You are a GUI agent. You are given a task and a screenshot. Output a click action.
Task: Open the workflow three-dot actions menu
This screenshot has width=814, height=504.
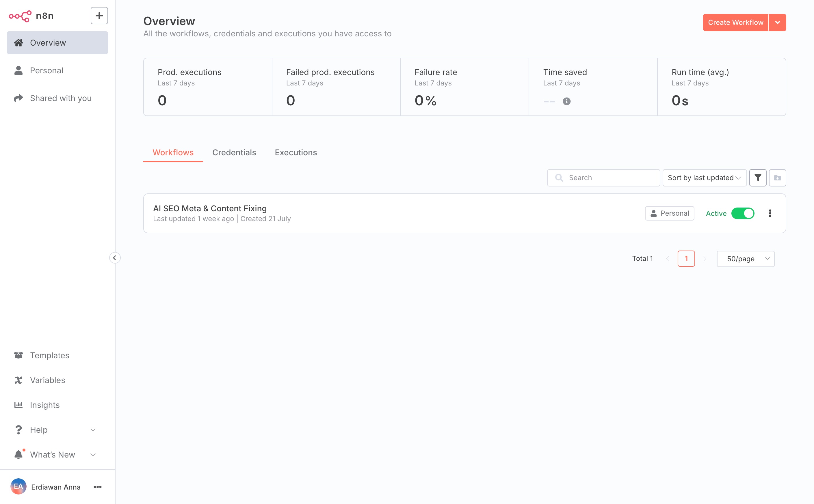coord(770,213)
